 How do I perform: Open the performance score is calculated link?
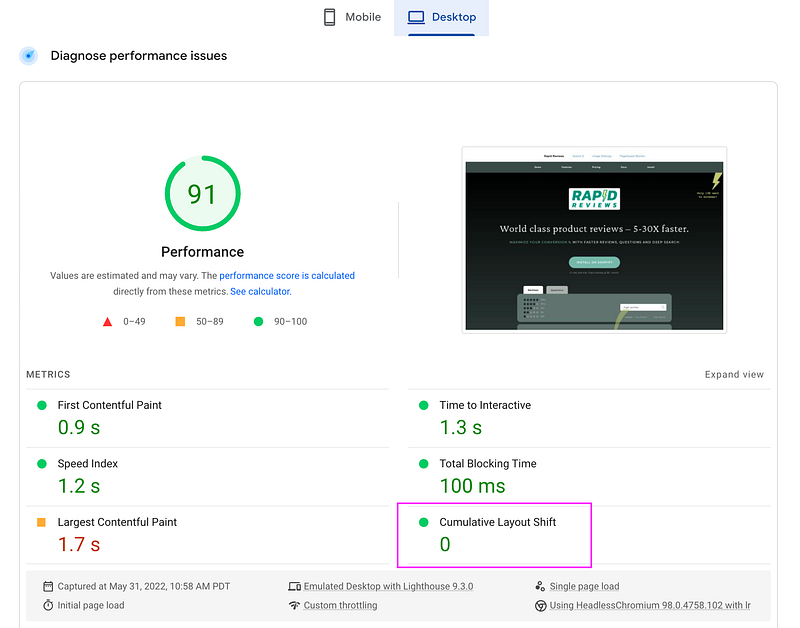point(287,275)
